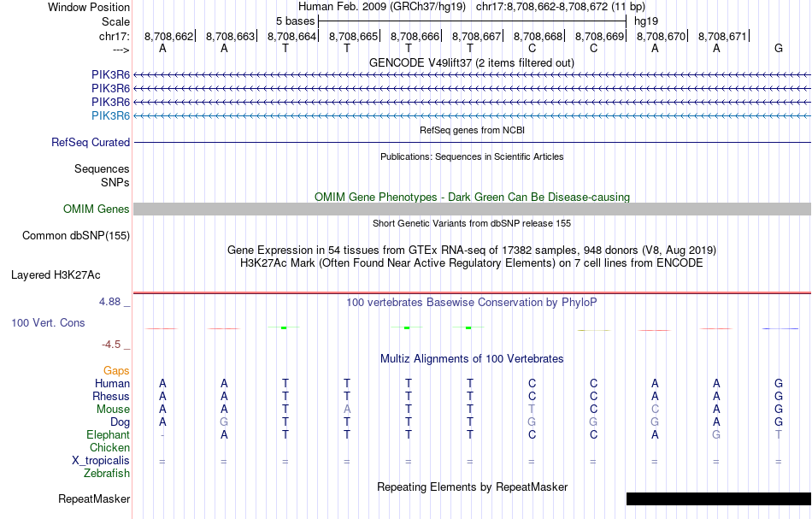Click the first PIK3R6 transcript label
Viewport: 812px width, 519px height.
tap(110, 74)
